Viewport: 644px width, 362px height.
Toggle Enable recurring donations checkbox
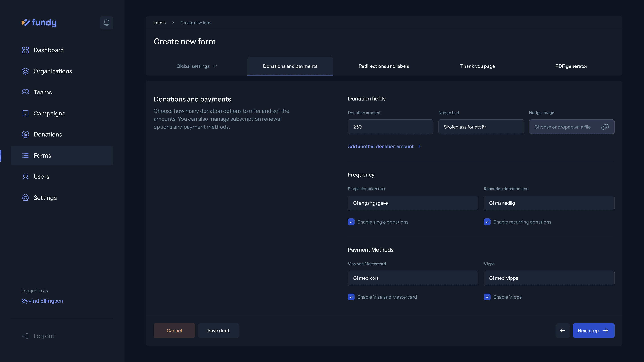[487, 222]
